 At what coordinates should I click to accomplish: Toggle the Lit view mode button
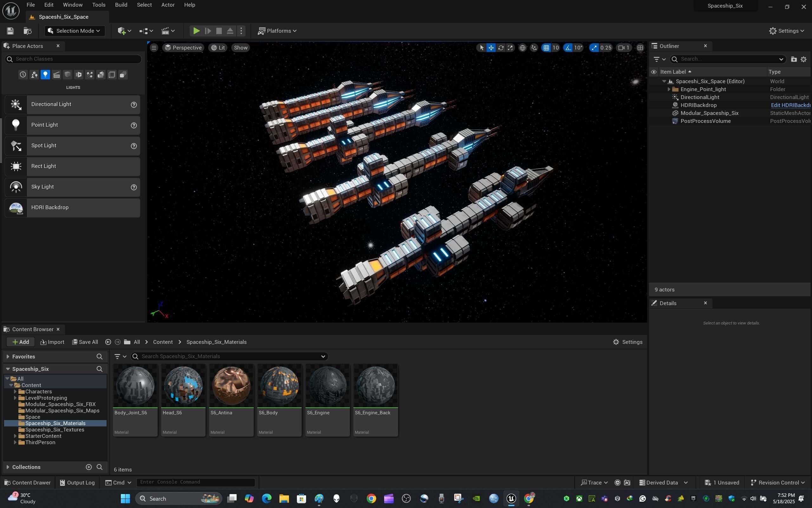click(218, 48)
